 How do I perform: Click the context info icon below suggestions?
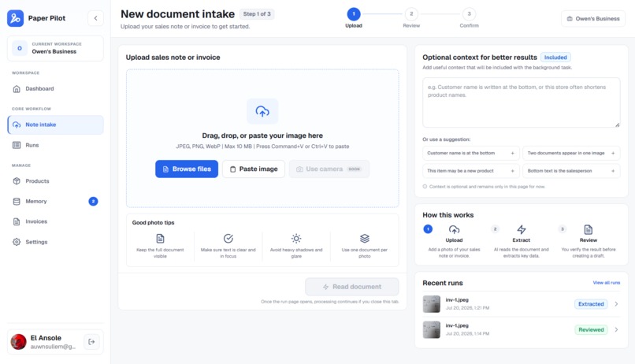click(x=425, y=187)
